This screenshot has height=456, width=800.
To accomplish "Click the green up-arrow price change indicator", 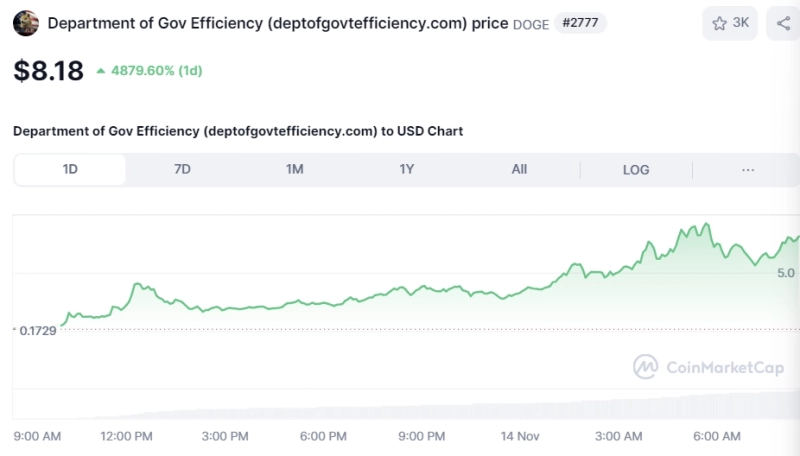I will tap(101, 71).
